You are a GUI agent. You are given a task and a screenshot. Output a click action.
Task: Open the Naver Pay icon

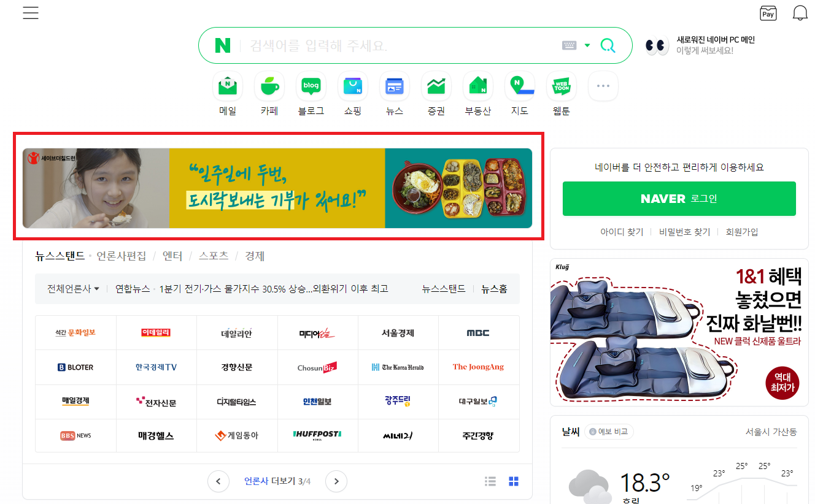(x=768, y=13)
